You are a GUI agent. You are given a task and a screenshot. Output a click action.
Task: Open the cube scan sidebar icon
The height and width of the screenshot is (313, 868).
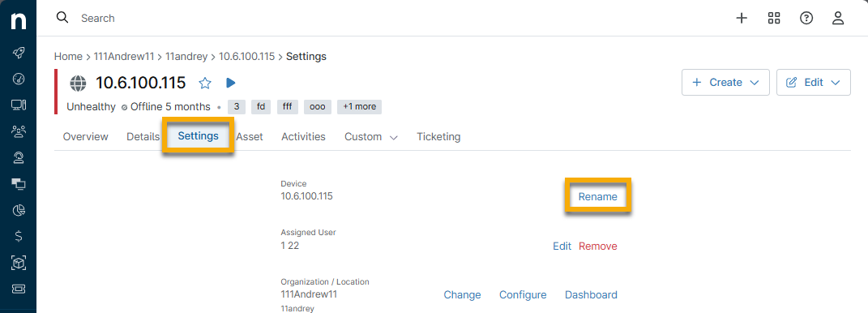pos(19,264)
